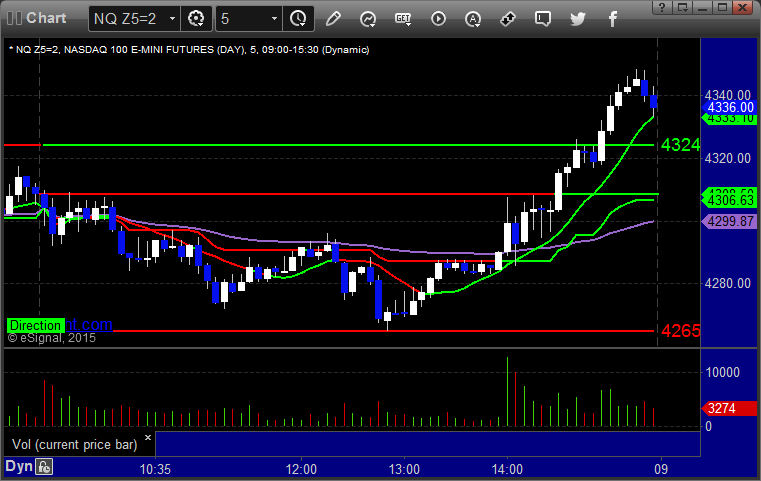Click the GET toolbar icon
The image size is (761, 481).
pyautogui.click(x=403, y=19)
